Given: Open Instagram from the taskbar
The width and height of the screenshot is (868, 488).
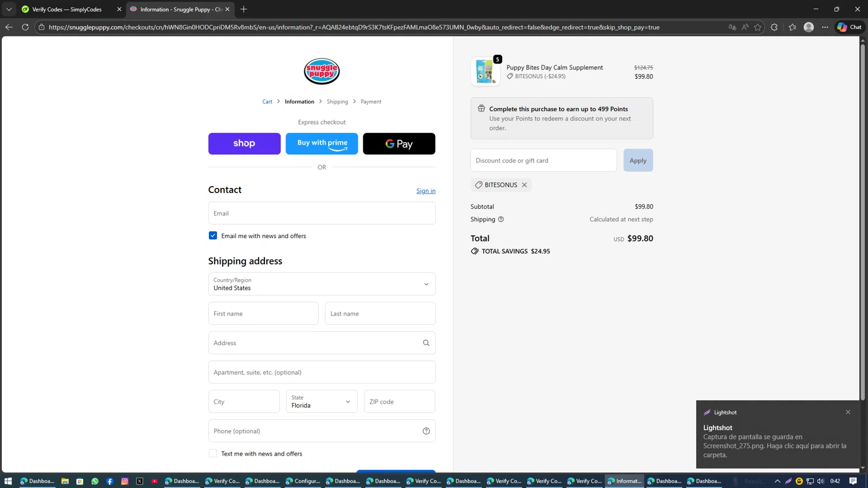Looking at the screenshot, I should click(124, 481).
